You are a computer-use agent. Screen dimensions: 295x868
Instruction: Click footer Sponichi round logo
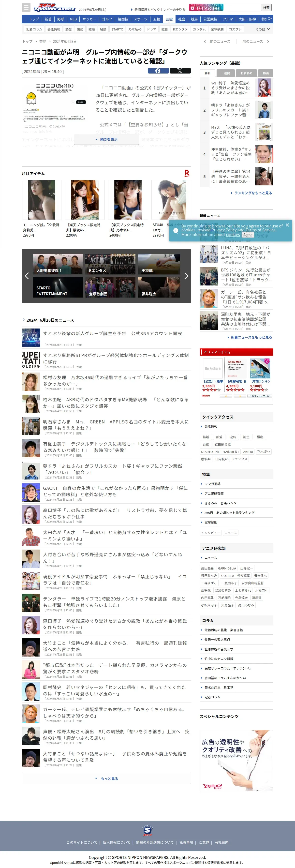pos(147,831)
